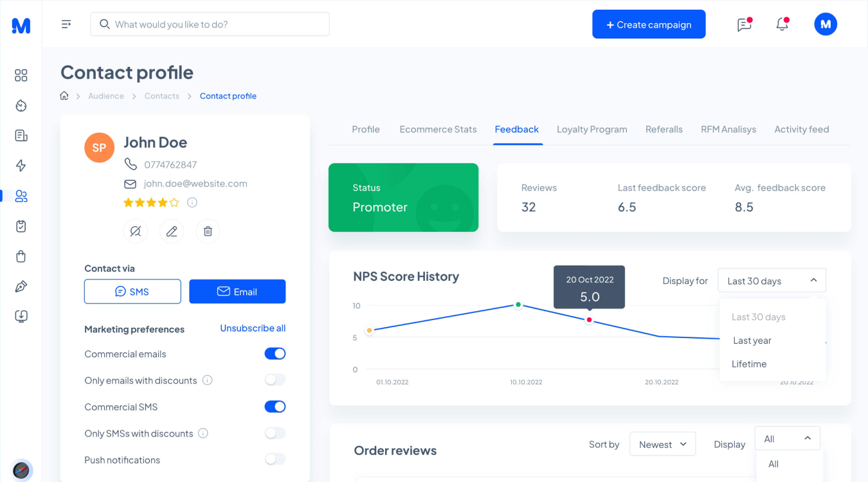Contact via Email button
The width and height of the screenshot is (868, 482).
[x=237, y=292]
